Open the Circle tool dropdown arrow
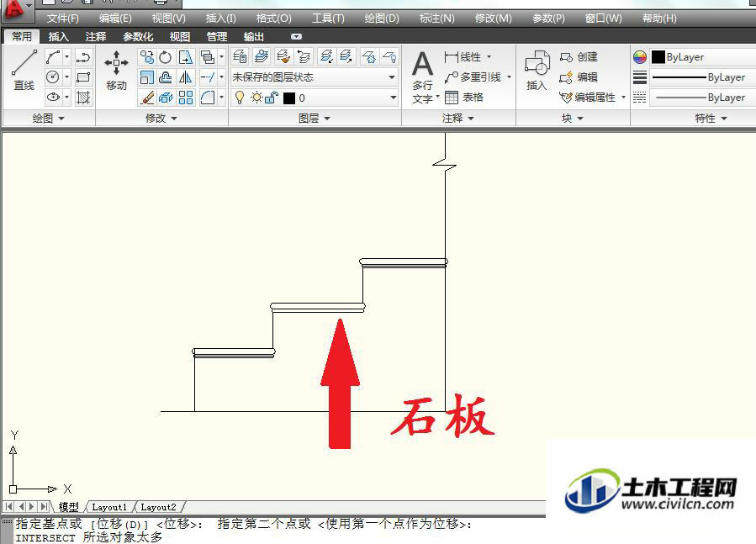The width and height of the screenshot is (756, 544). [66, 77]
